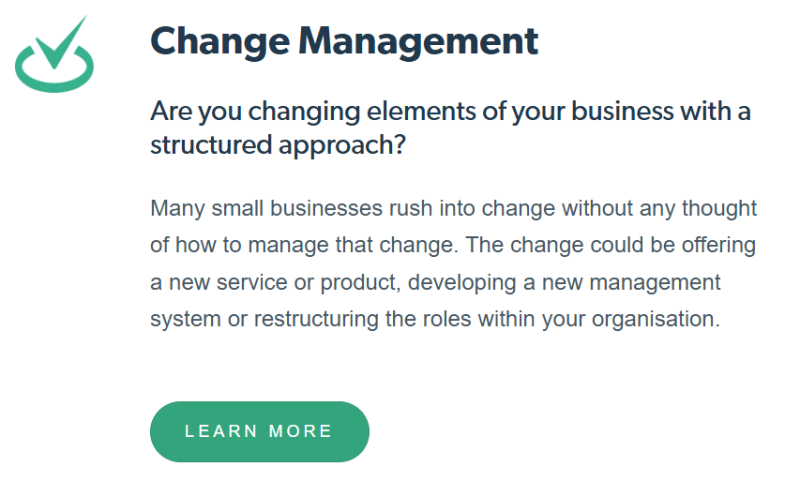Click the word MORE on the green button
Viewport: 800px width, 497px height.
coord(301,431)
